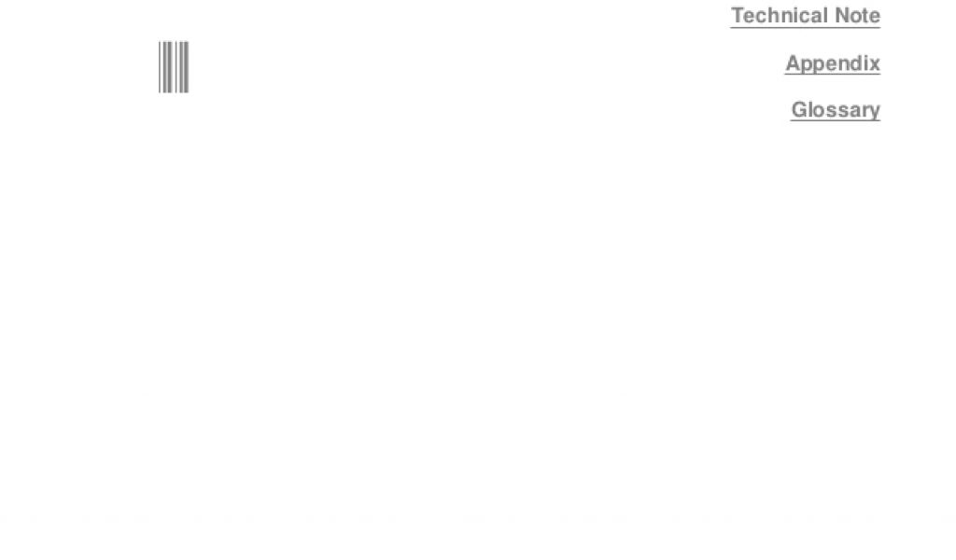The height and width of the screenshot is (560, 956).
Task: Tap the barcode-style stripe image
Action: tap(174, 67)
